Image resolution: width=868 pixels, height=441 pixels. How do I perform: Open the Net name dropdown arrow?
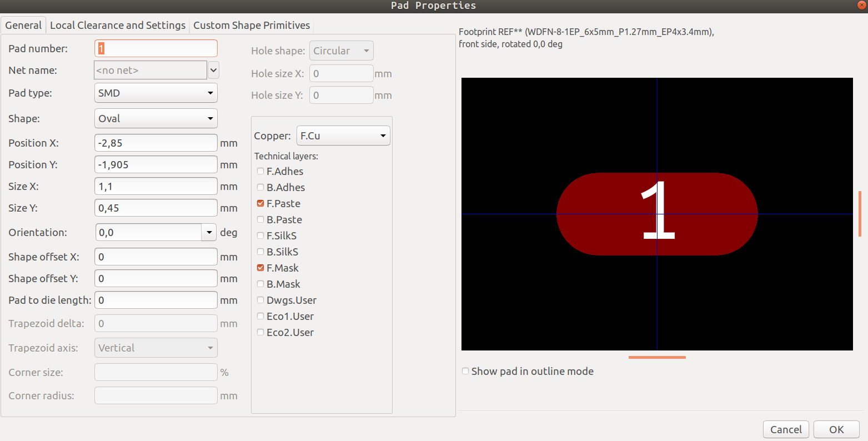click(x=214, y=70)
